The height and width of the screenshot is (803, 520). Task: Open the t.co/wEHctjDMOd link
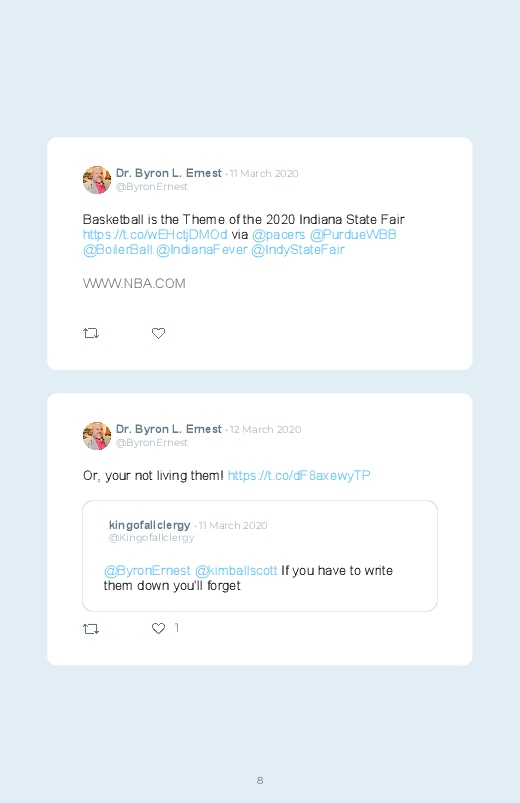point(155,235)
